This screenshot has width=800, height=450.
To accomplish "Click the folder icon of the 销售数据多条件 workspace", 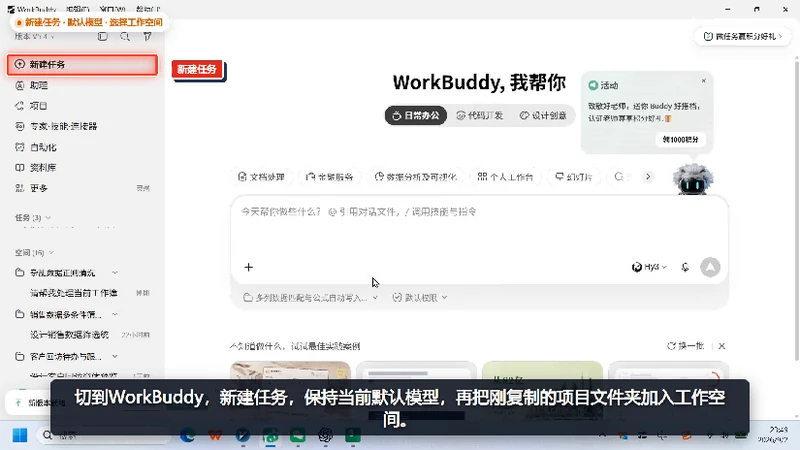I will tap(19, 314).
